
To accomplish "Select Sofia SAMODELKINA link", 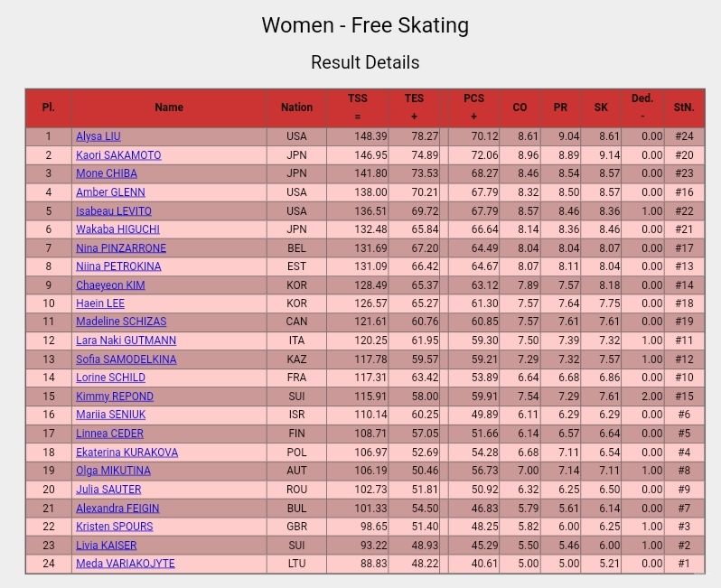I will click(126, 359).
